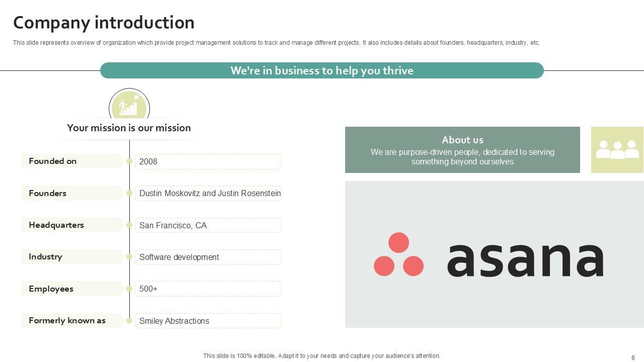Click the 'About us' green box
Screen dimensions: 644x362
click(x=462, y=150)
